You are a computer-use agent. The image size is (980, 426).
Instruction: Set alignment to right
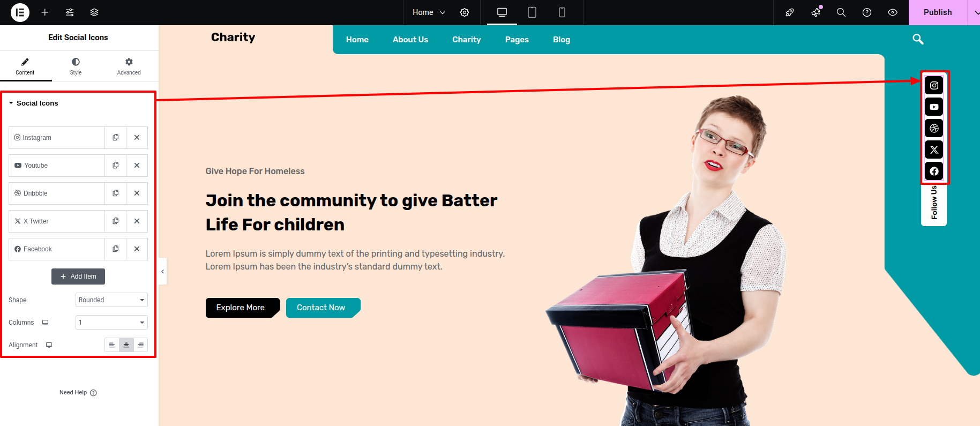pos(140,345)
